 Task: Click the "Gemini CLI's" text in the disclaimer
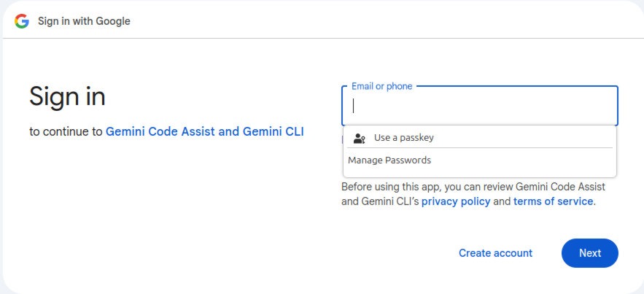pos(390,201)
